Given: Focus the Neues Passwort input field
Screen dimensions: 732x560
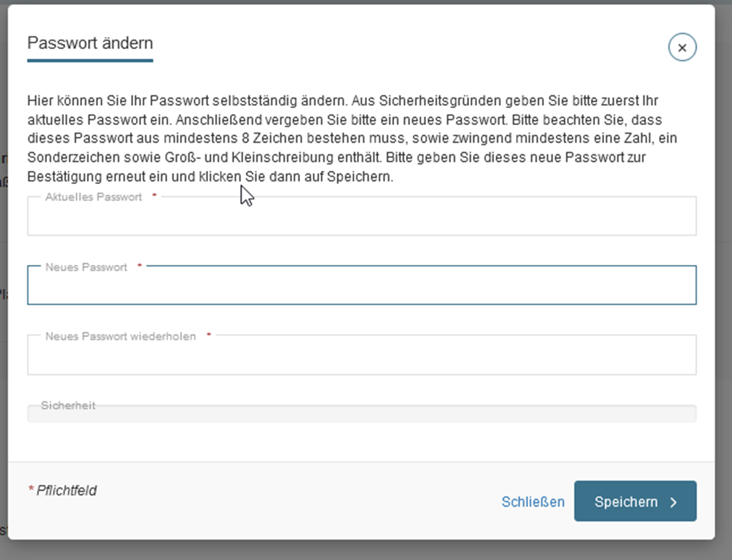Looking at the screenshot, I should [x=362, y=285].
